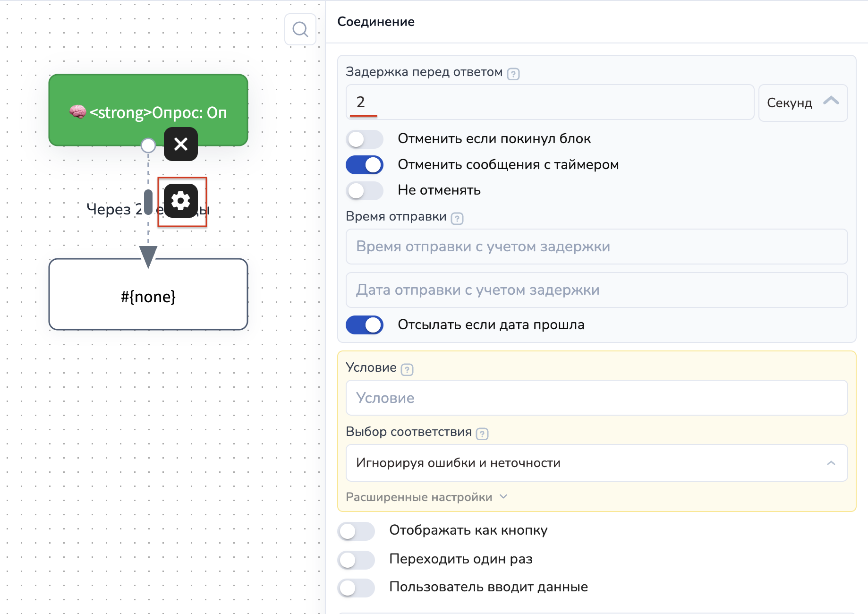
Task: Delete connection with the black X icon
Action: coord(181,144)
